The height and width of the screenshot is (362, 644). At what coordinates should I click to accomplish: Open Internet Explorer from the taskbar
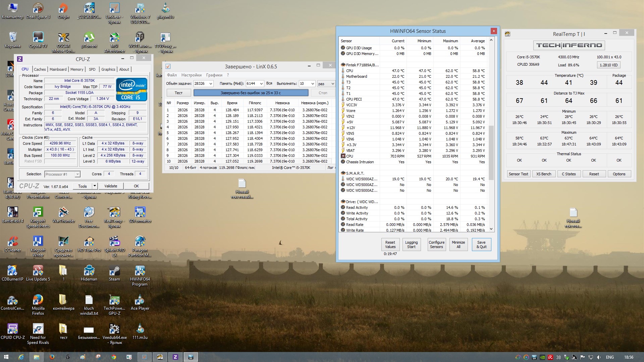pos(21,357)
